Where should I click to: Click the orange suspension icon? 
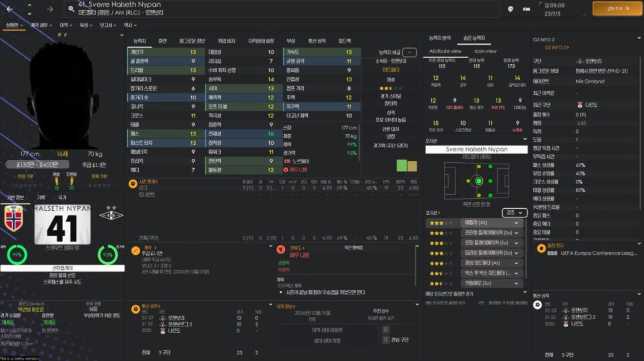(540, 248)
